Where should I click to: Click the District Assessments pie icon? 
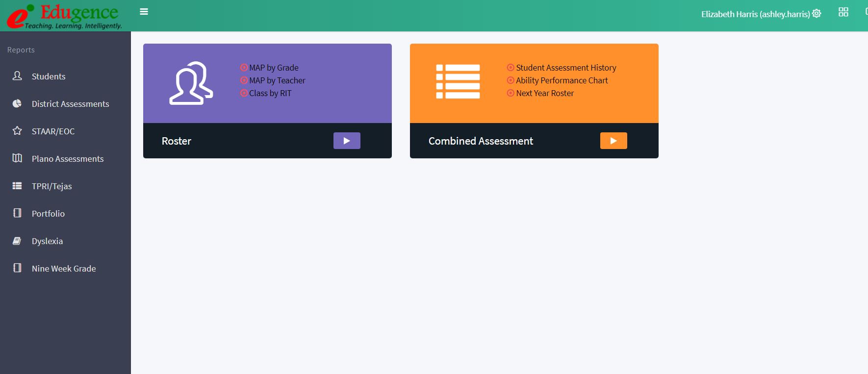pos(17,103)
